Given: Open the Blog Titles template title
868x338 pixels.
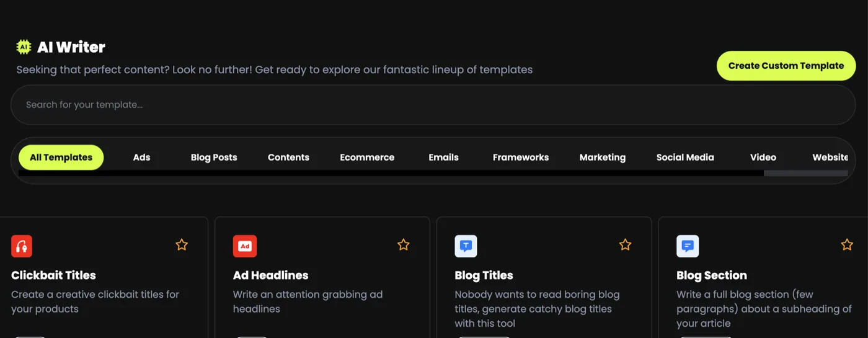Looking at the screenshot, I should tap(484, 275).
